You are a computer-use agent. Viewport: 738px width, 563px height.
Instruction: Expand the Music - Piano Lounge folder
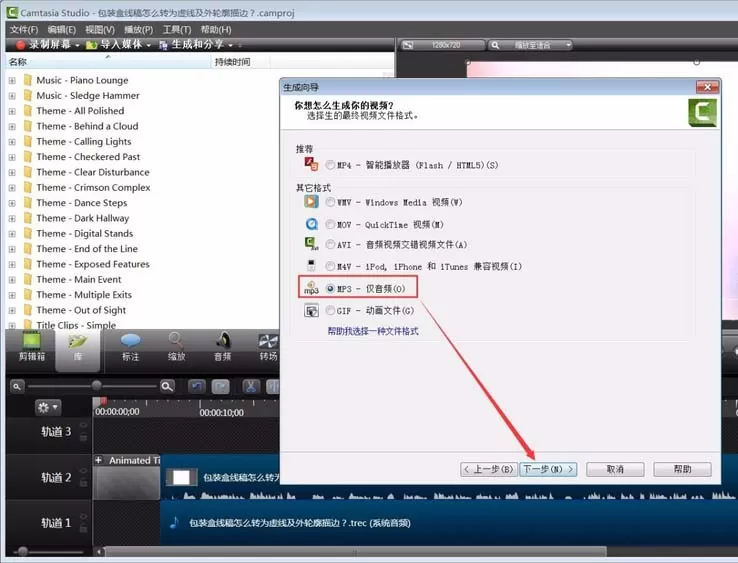pos(12,80)
